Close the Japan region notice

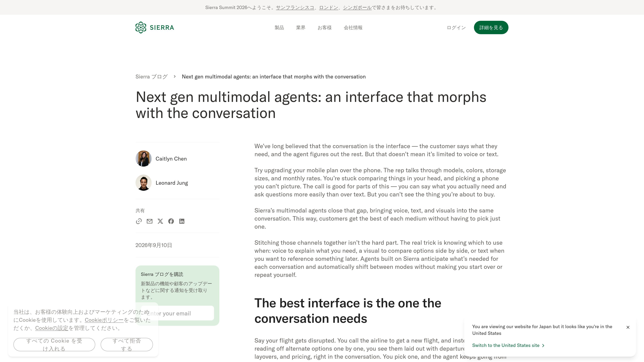628,327
